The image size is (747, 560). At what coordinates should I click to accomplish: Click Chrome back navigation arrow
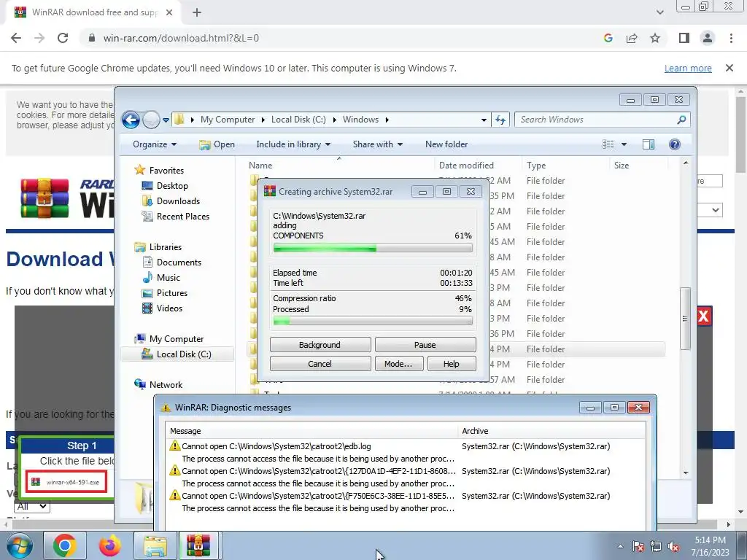[x=16, y=38]
